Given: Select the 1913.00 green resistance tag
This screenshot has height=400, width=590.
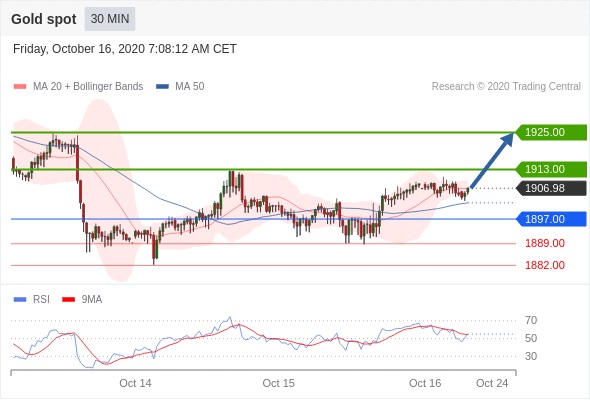Looking at the screenshot, I should click(551, 169).
